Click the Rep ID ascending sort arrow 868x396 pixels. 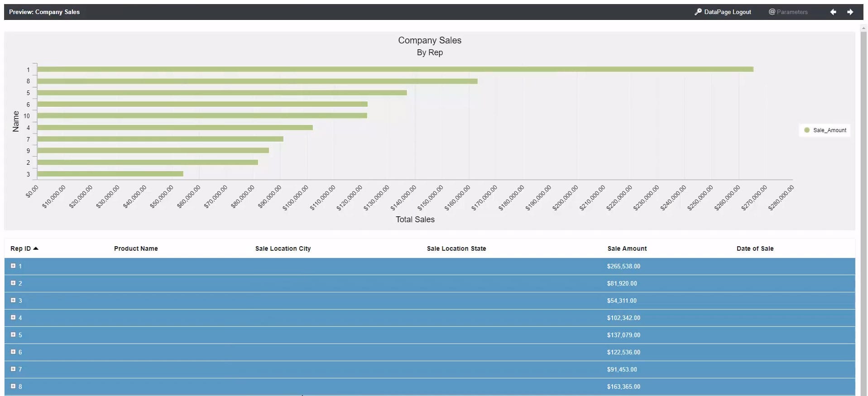(36, 248)
